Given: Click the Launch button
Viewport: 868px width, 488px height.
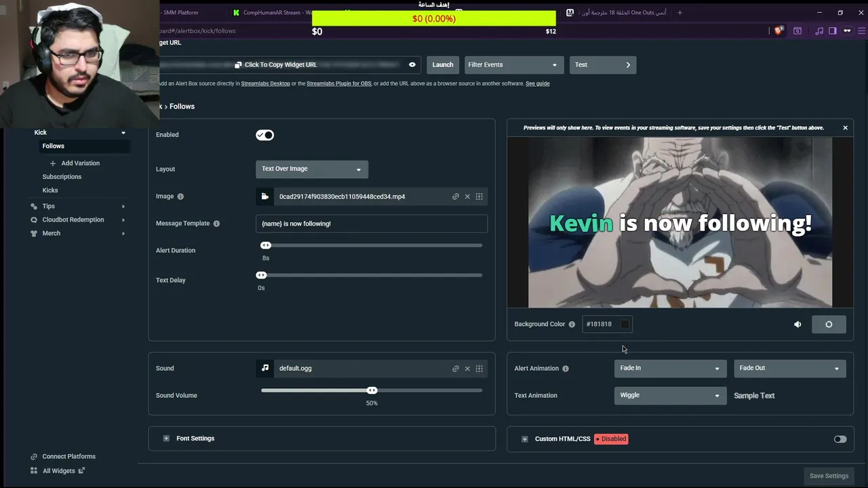Looking at the screenshot, I should [443, 65].
